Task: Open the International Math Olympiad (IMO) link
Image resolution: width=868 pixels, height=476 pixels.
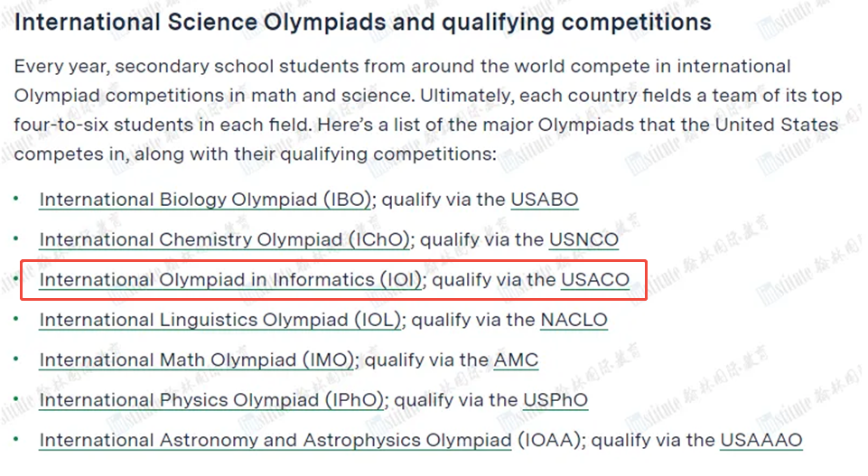Action: [x=197, y=360]
